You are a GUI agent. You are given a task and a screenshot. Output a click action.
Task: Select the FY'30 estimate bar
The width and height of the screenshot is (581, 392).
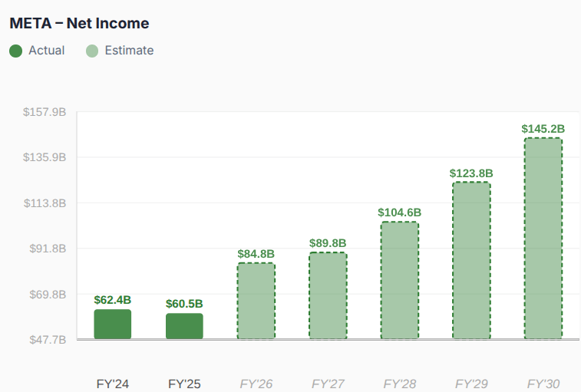pyautogui.click(x=543, y=239)
